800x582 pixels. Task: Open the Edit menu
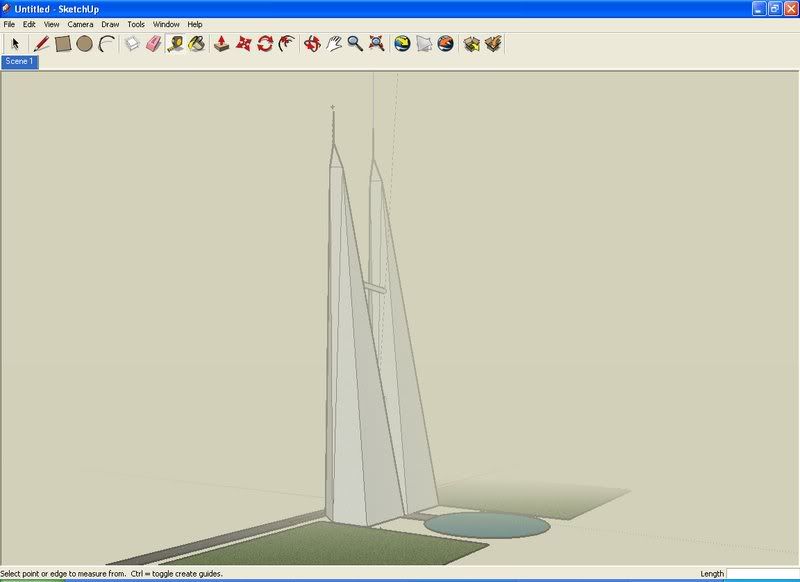(29, 24)
